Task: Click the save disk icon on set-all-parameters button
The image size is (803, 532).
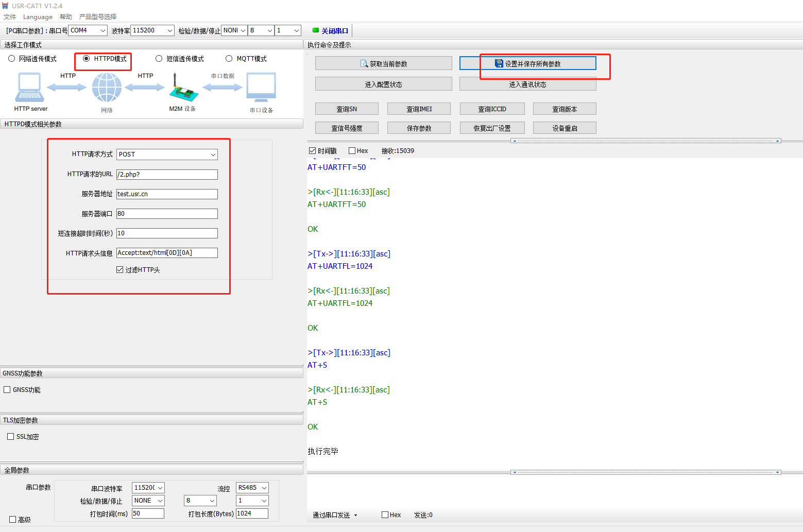Action: click(x=499, y=63)
